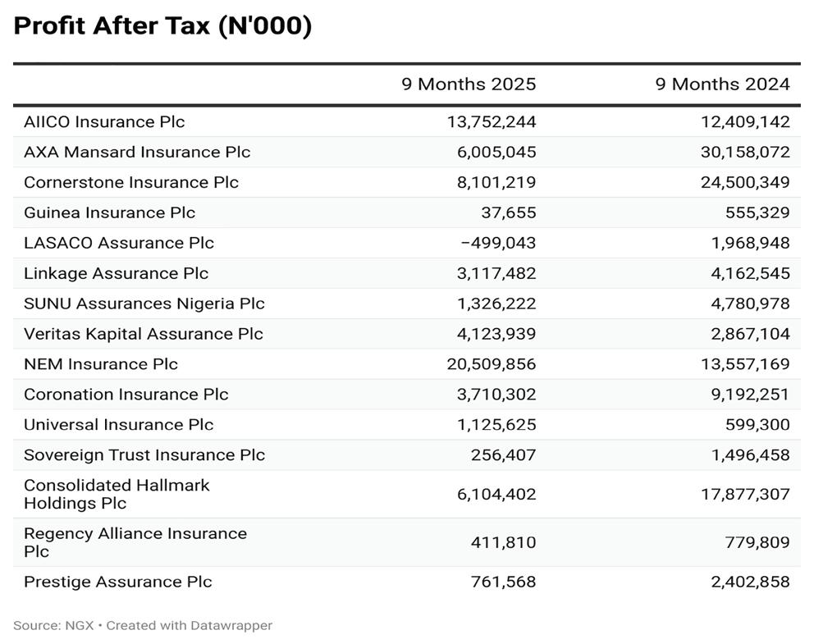Viewport: 814px width, 644px height.
Task: Select the "9 Months 2024" column header
Action: pos(722,84)
